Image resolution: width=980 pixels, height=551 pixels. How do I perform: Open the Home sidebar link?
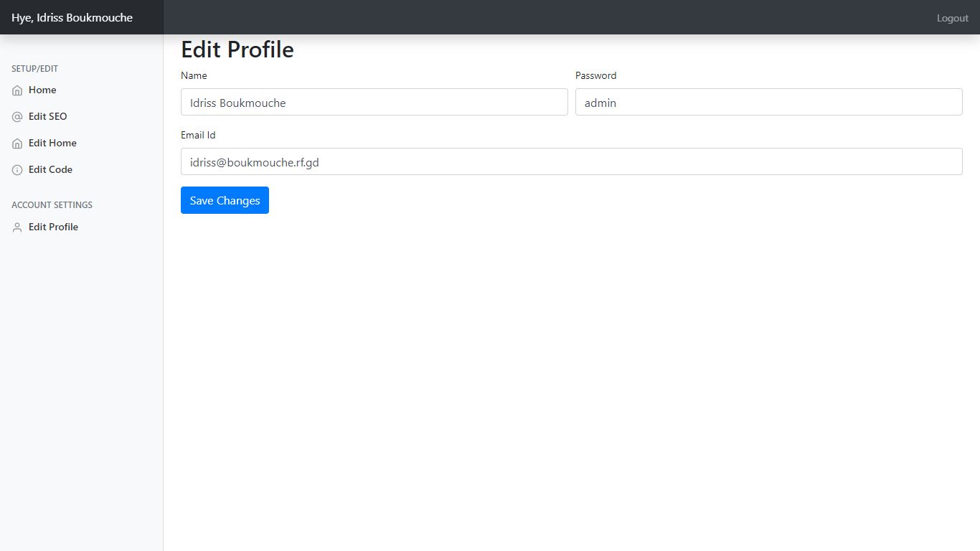click(x=42, y=90)
